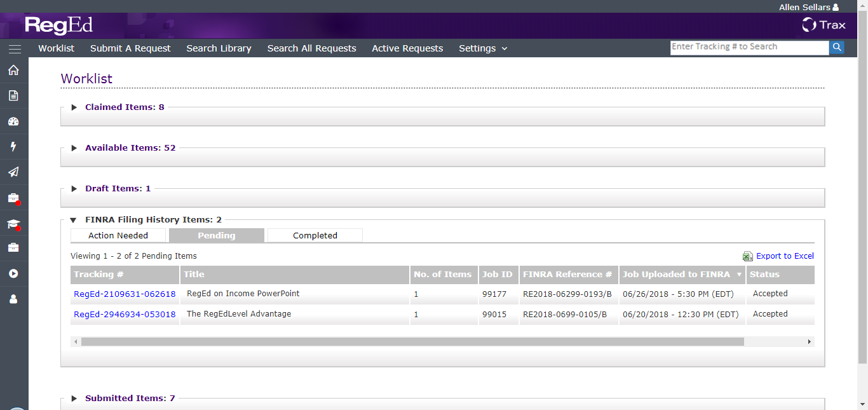Click the Excel icon beside Export to Excel

[x=748, y=256]
